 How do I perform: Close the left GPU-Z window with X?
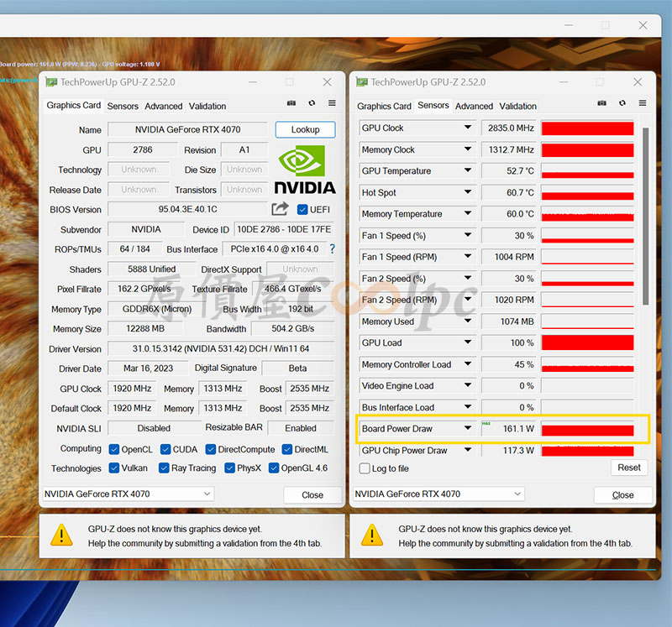(x=327, y=81)
